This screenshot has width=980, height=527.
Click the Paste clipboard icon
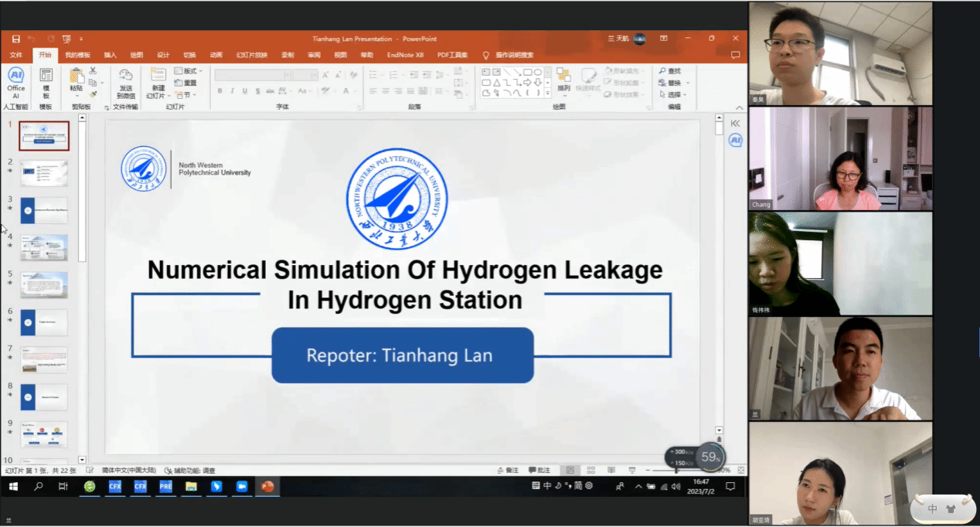click(x=76, y=80)
